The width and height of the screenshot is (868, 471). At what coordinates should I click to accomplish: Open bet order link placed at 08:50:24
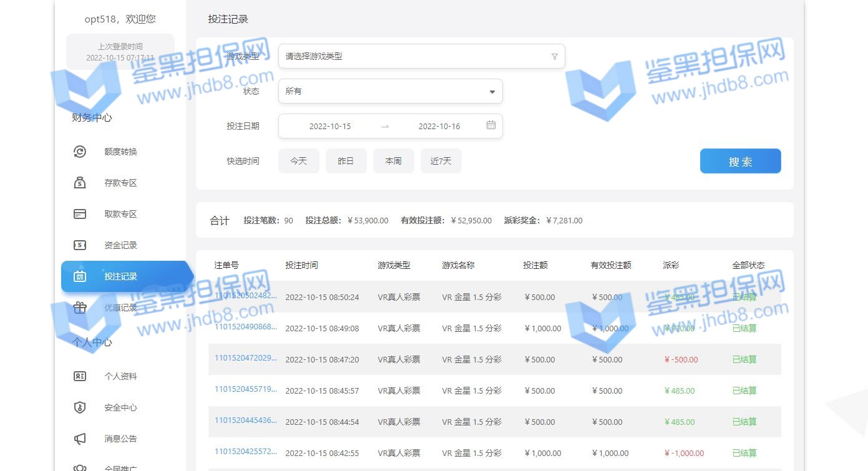pyautogui.click(x=245, y=296)
